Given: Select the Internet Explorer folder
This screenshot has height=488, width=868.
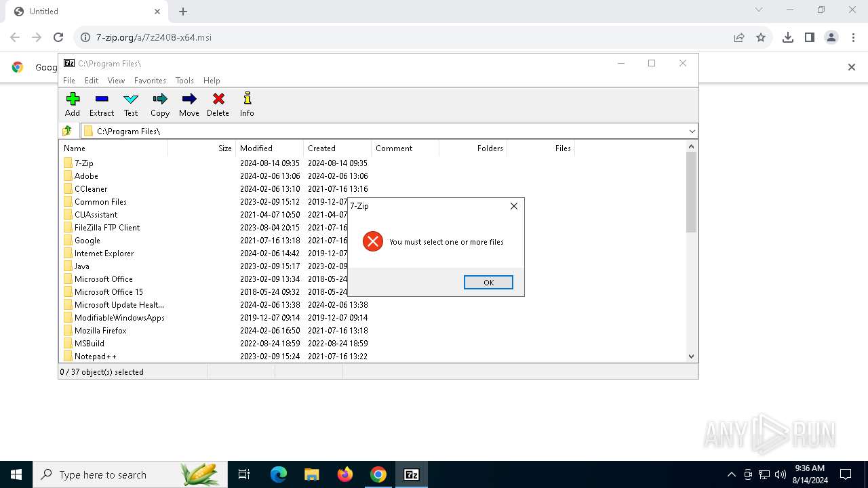Looking at the screenshot, I should [104, 253].
